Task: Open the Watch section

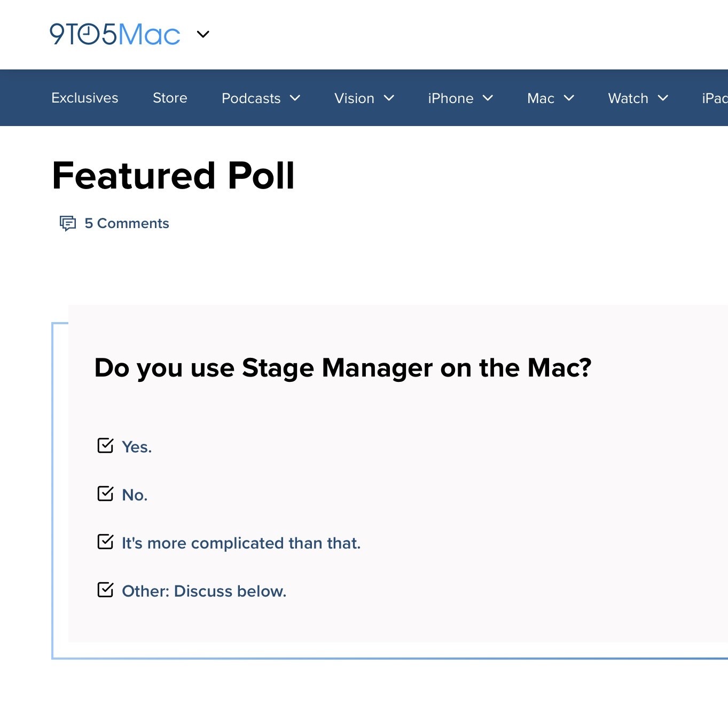Action: [x=628, y=98]
